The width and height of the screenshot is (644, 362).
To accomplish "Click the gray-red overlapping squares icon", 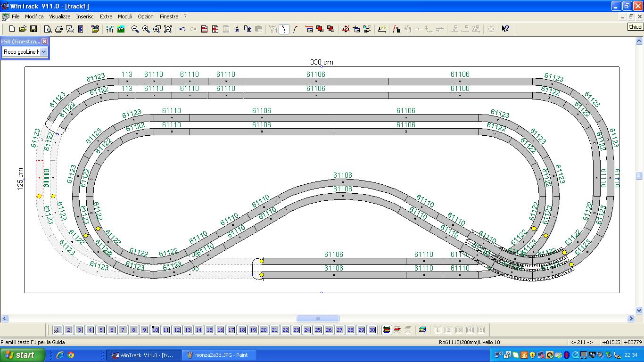I will (x=331, y=29).
